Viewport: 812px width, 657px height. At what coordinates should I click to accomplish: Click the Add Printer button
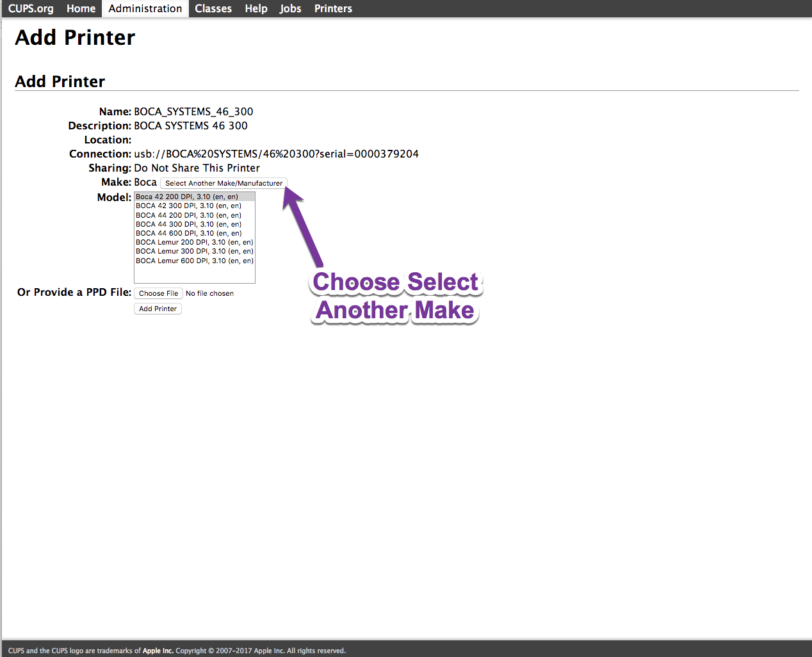coord(158,309)
